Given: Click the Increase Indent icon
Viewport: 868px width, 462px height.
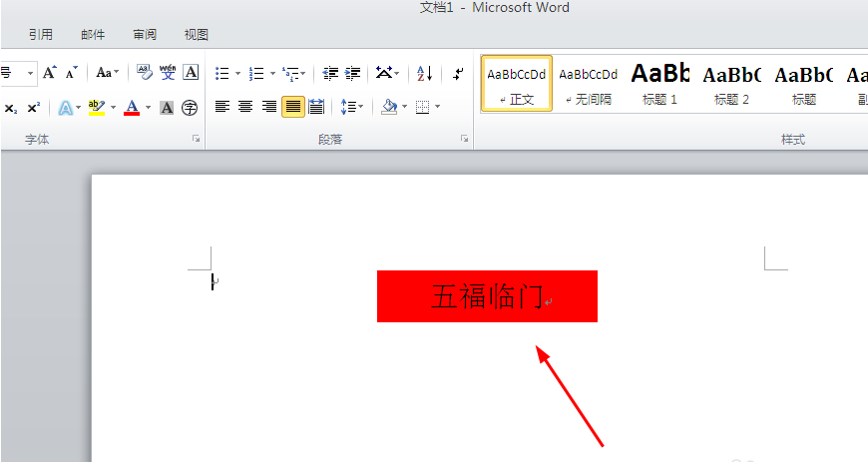Looking at the screenshot, I should click(x=352, y=73).
